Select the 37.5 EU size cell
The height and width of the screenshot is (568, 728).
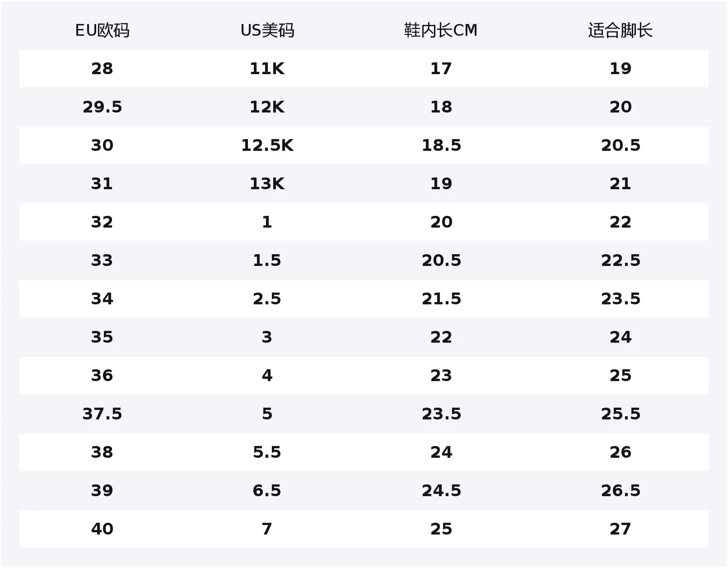pos(102,414)
